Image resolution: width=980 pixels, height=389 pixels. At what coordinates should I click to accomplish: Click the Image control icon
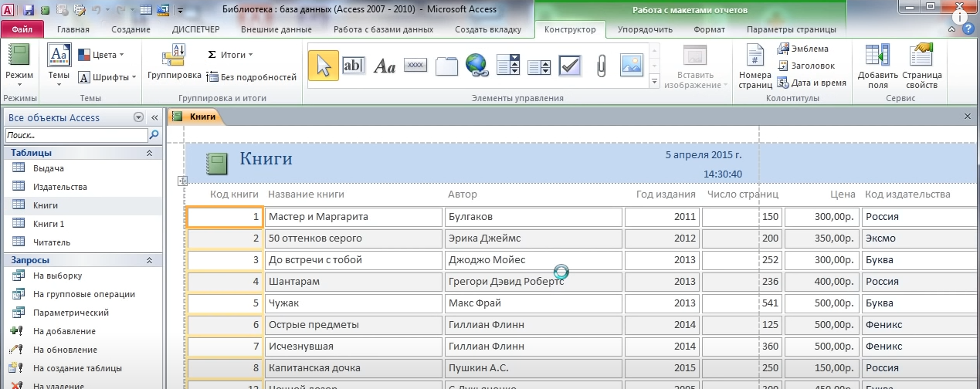(x=632, y=66)
